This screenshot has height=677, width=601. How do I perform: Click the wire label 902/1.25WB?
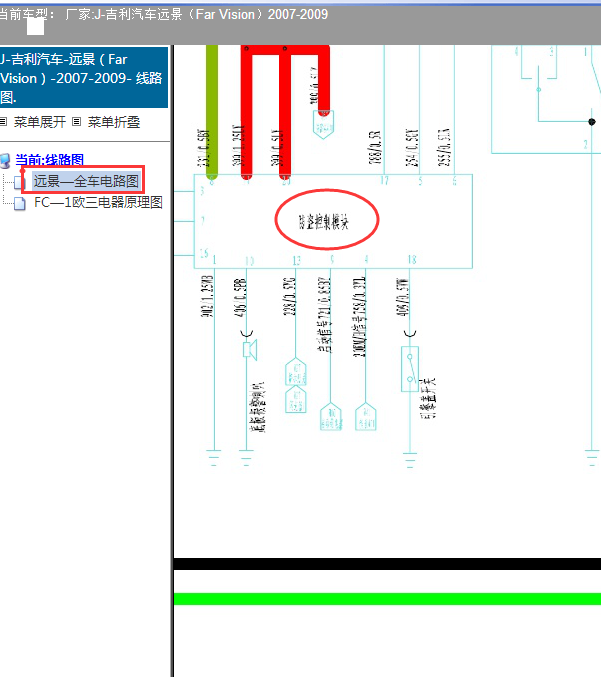(x=207, y=296)
